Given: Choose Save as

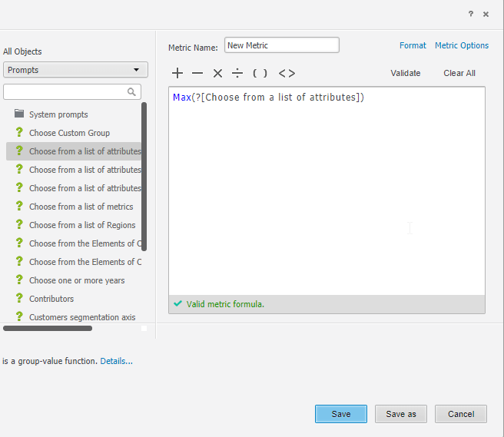Looking at the screenshot, I should (x=401, y=414).
